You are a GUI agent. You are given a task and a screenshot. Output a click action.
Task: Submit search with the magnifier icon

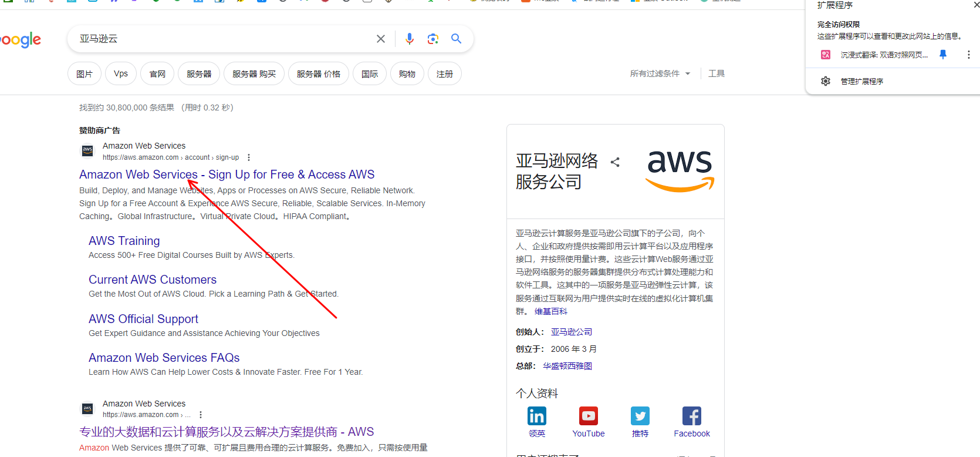click(x=456, y=39)
